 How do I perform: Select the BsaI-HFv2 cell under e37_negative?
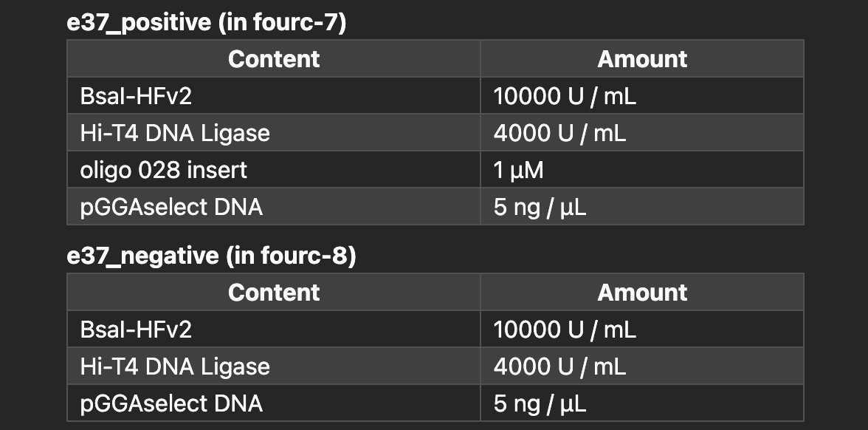click(x=136, y=330)
